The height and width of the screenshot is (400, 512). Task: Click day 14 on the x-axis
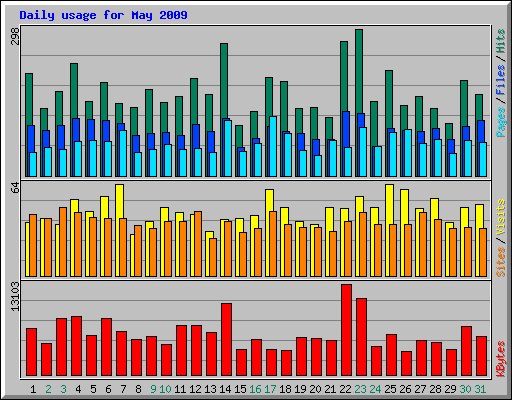tap(225, 389)
